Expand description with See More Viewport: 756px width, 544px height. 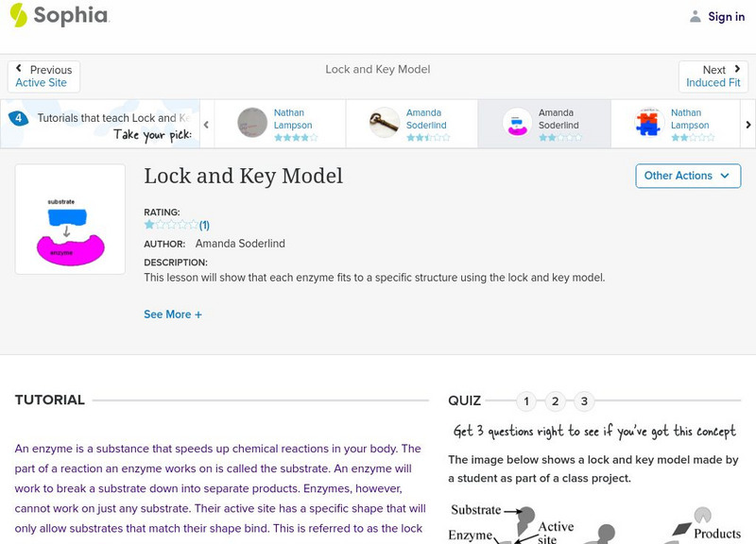(173, 314)
